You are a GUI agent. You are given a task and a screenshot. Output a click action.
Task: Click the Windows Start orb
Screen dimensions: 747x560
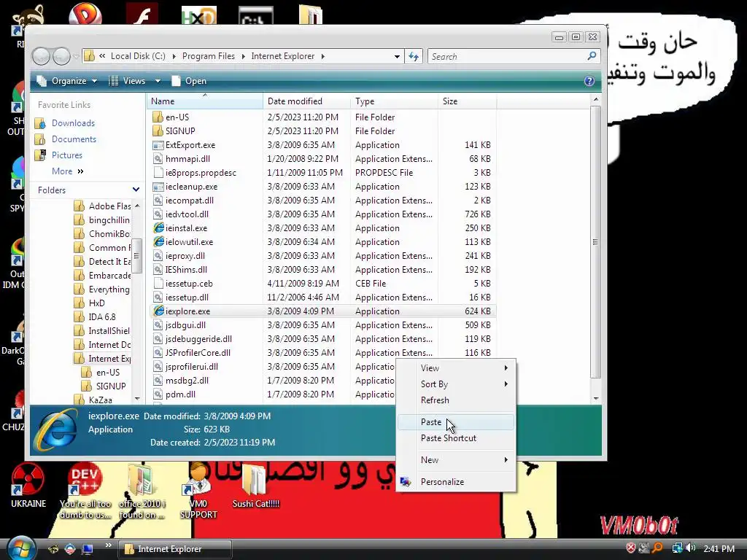(x=21, y=548)
